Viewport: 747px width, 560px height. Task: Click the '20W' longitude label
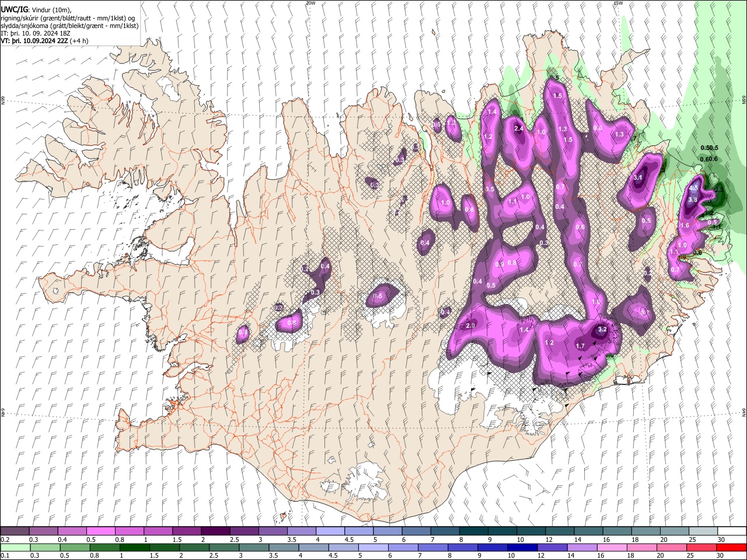click(x=310, y=3)
